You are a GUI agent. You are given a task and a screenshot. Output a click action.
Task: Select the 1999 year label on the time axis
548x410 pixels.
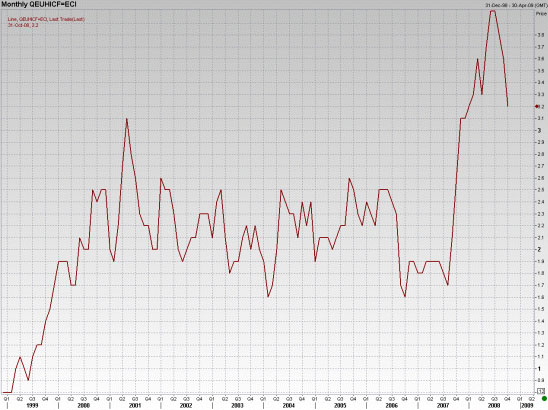(32, 405)
